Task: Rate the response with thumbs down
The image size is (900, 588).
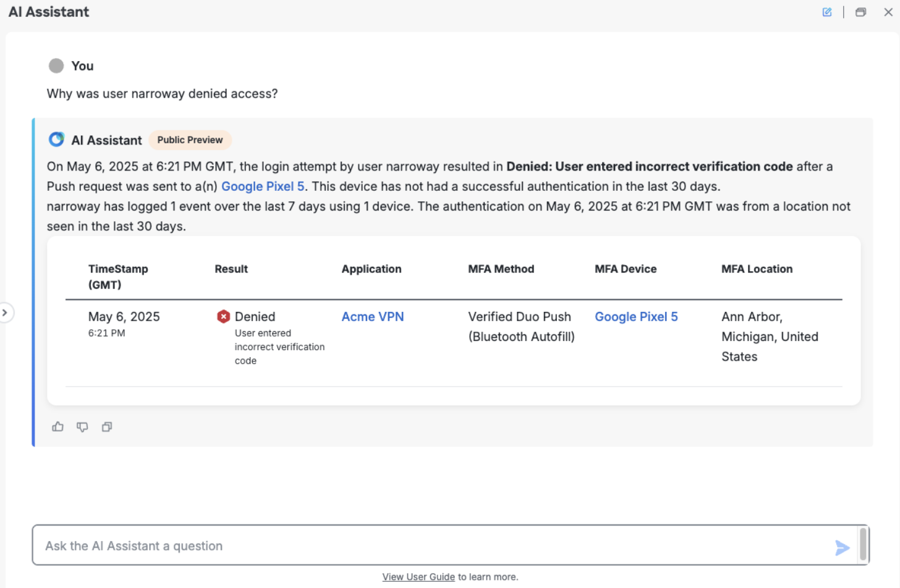Action: click(x=82, y=426)
